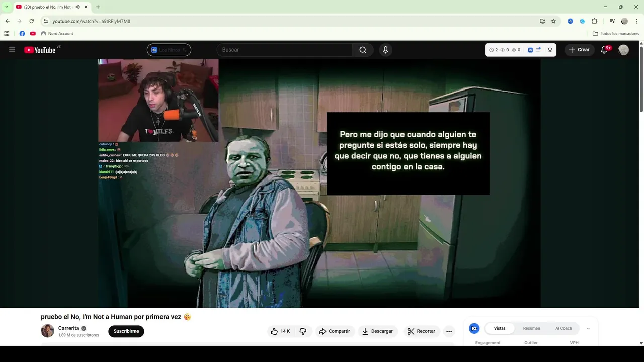Open Chrome three-dot menu
The height and width of the screenshot is (362, 644).
pos(636,21)
